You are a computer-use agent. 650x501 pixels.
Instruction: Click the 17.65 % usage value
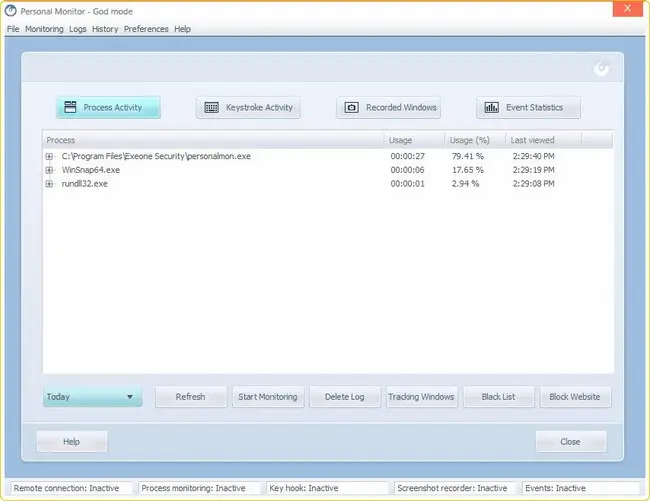[468, 170]
